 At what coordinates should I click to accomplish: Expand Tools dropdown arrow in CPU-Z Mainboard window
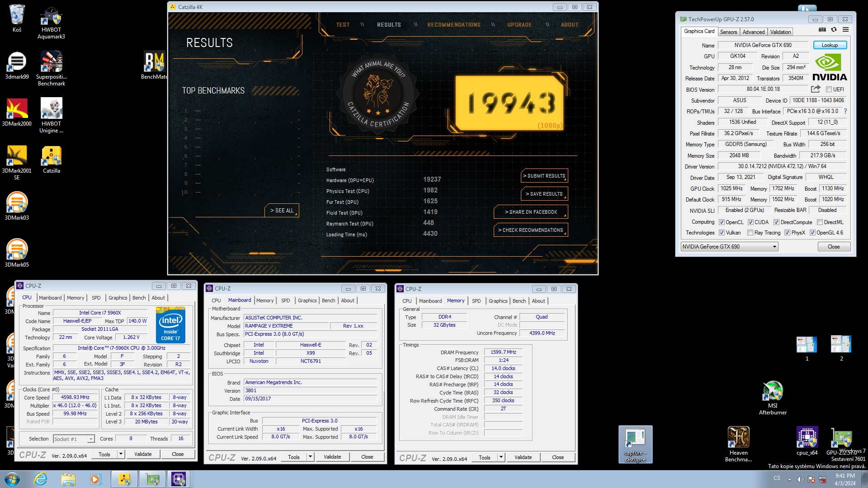point(310,457)
